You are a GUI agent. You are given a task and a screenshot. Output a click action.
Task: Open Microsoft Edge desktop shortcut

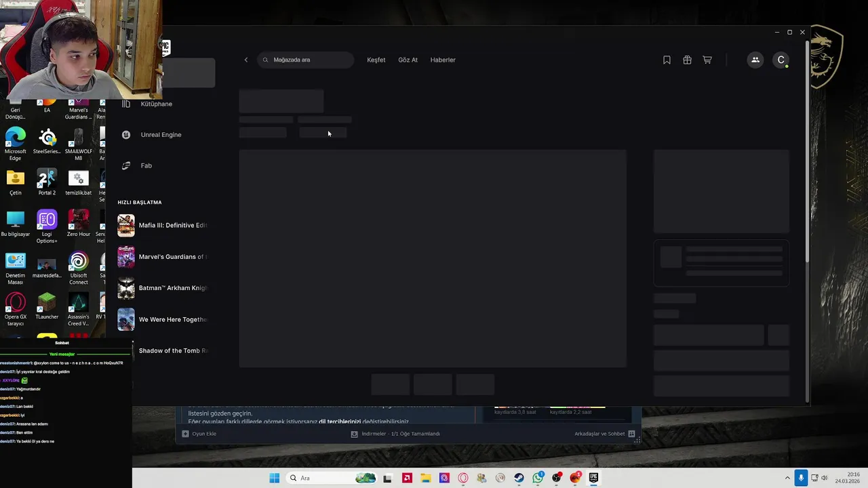point(15,144)
